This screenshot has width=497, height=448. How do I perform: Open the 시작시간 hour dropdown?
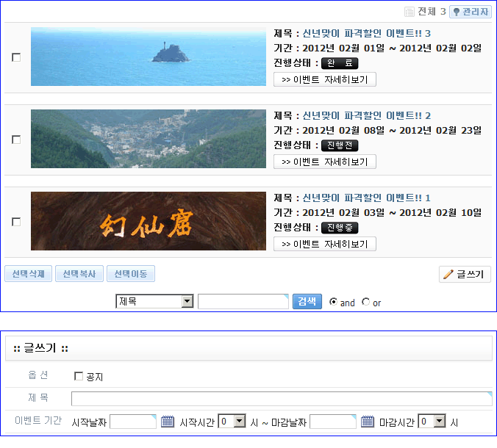[x=240, y=422]
